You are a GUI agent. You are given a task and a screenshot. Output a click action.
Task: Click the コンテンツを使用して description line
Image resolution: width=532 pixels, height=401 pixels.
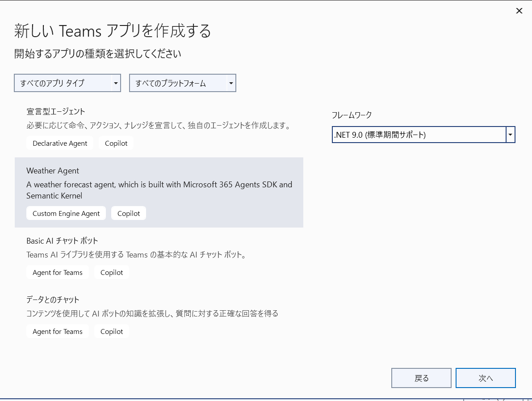tap(152, 313)
